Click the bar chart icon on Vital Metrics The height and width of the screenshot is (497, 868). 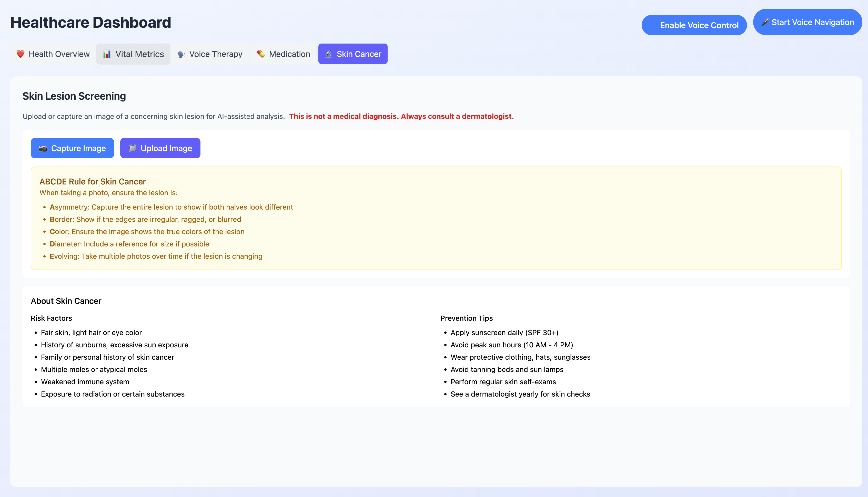pyautogui.click(x=107, y=54)
